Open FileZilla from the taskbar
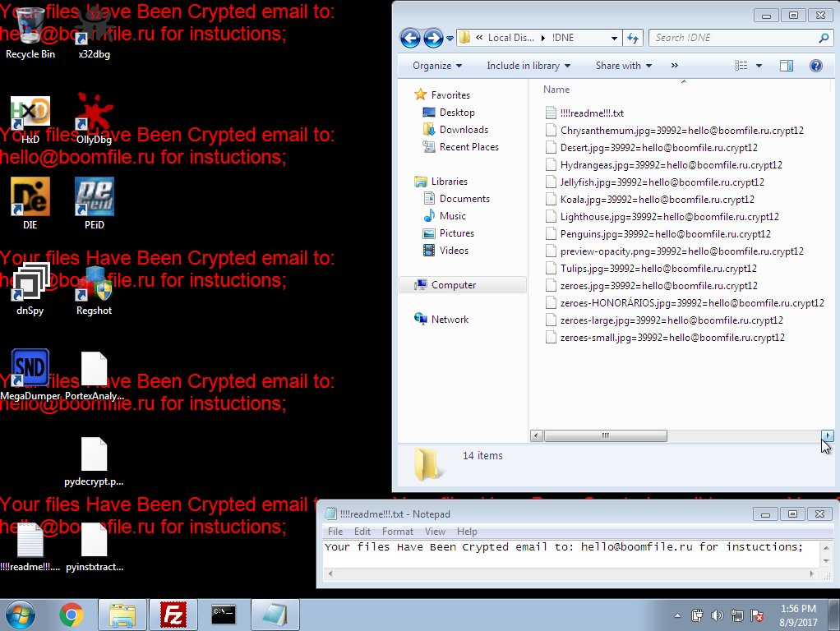Screen dimensions: 840x631 coord(173,615)
